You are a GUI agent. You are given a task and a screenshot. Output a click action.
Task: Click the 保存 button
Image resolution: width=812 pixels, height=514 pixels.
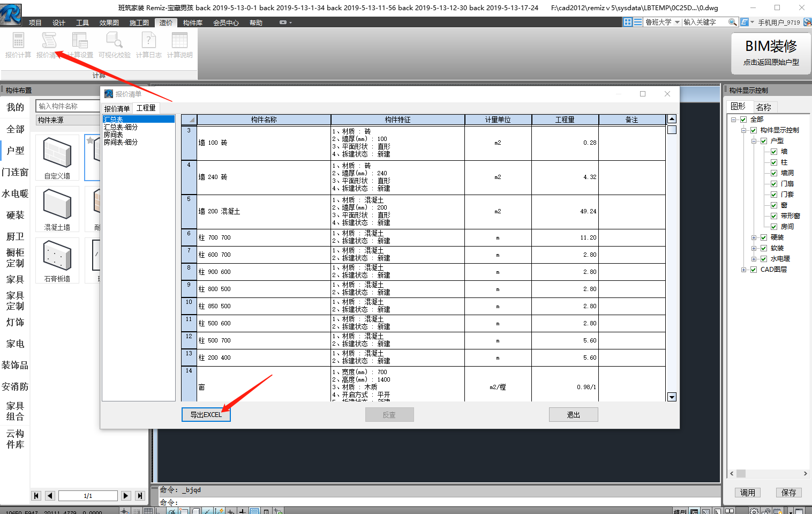pyautogui.click(x=788, y=493)
